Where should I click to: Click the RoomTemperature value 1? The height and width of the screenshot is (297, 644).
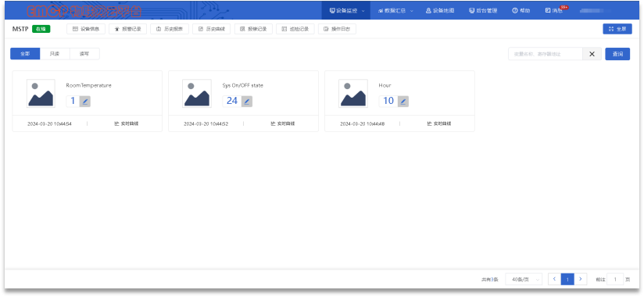(73, 101)
